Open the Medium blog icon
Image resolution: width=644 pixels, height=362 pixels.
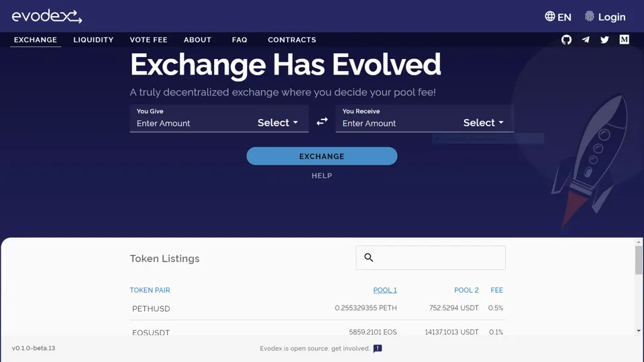625,40
